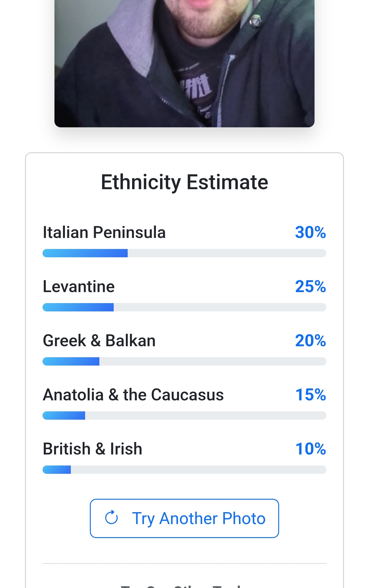Tap the Greek & Balkan progress bar
369x588 pixels.
[184, 361]
